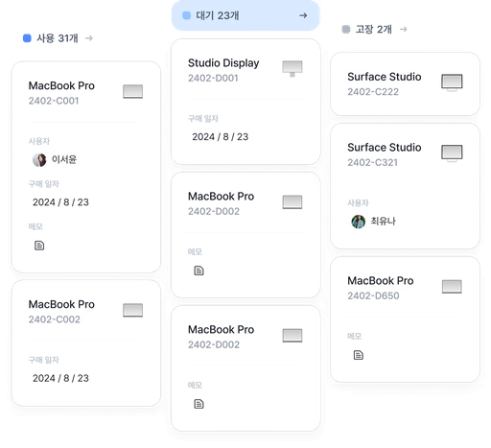
Task: Click user name 이서윤
Action: pyautogui.click(x=64, y=159)
